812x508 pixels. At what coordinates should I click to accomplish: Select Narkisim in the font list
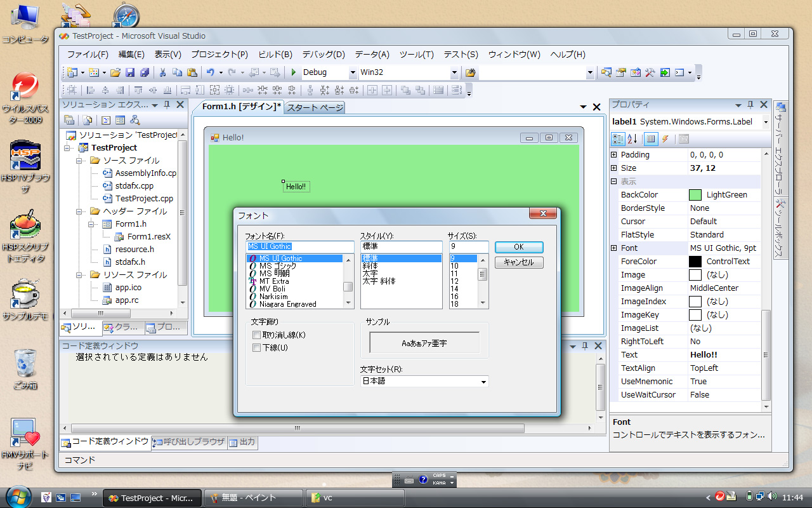coord(273,297)
